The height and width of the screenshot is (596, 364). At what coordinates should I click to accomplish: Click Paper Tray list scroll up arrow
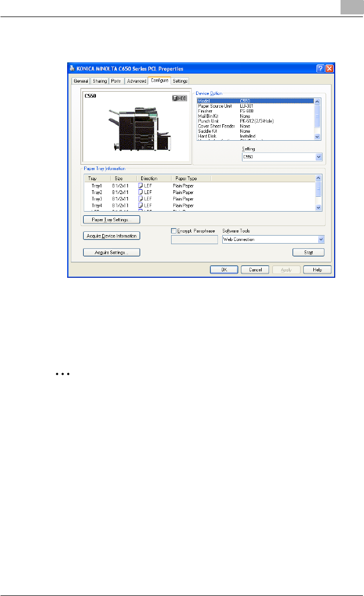click(318, 178)
